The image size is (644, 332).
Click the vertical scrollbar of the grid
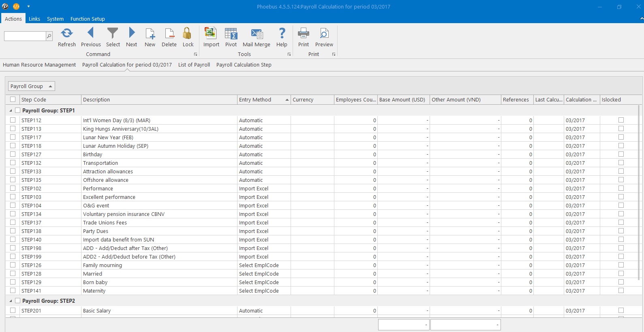pyautogui.click(x=639, y=193)
